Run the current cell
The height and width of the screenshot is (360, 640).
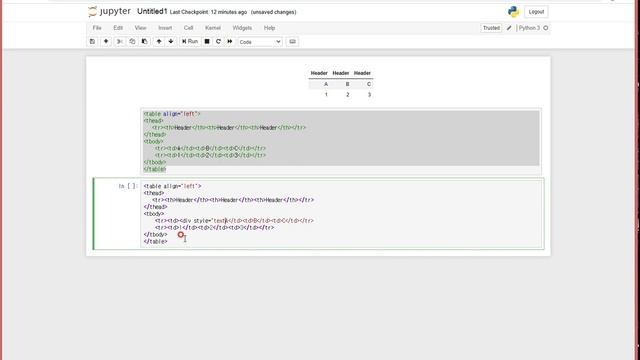[x=190, y=42]
